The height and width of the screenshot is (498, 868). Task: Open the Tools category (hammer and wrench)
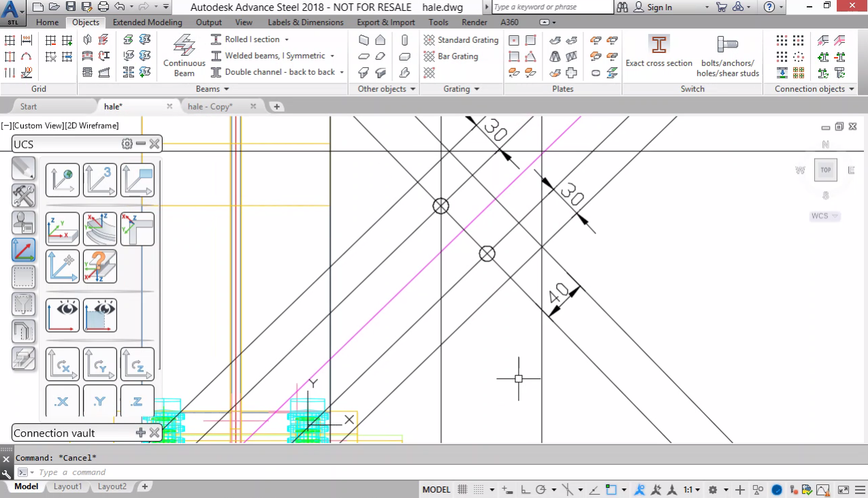[x=24, y=196]
